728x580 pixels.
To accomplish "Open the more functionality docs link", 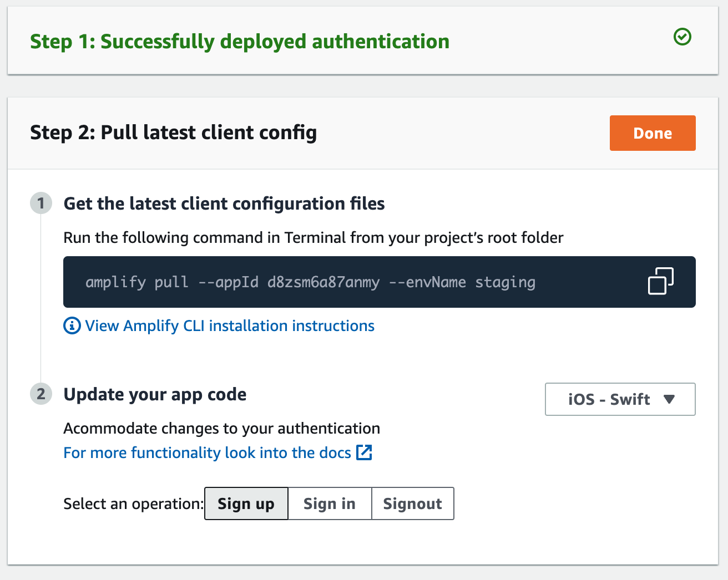I will pos(208,452).
